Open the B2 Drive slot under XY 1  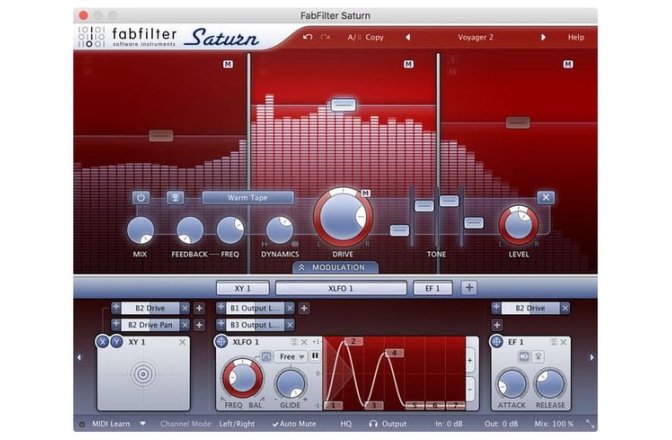click(150, 308)
